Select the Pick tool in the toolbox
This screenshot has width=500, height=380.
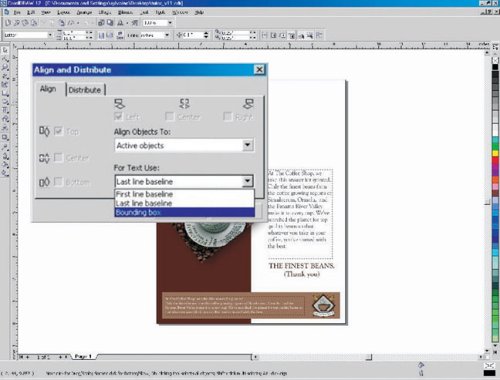pyautogui.click(x=5, y=50)
